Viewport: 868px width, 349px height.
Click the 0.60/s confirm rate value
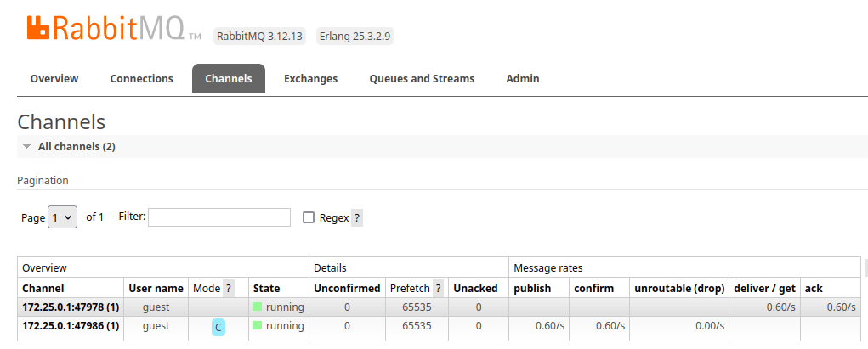pos(610,326)
